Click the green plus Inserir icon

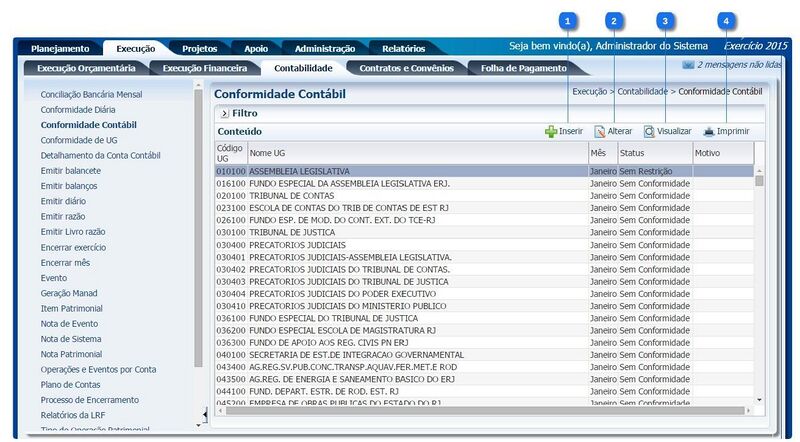[x=551, y=131]
